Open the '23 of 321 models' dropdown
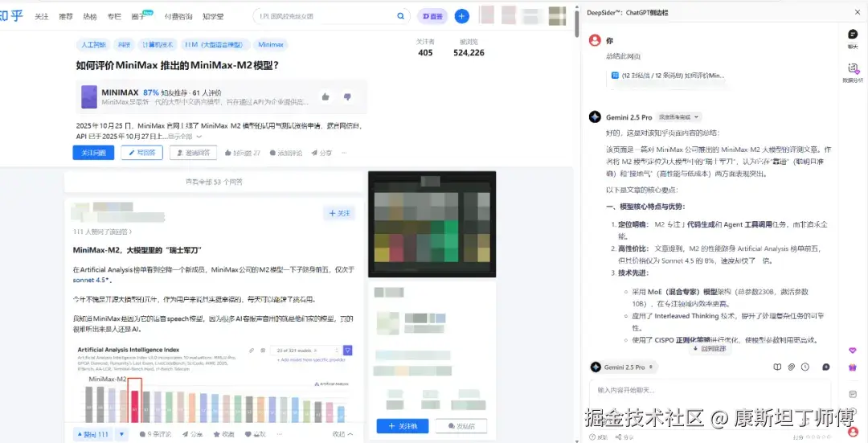868x443 pixels. point(305,351)
